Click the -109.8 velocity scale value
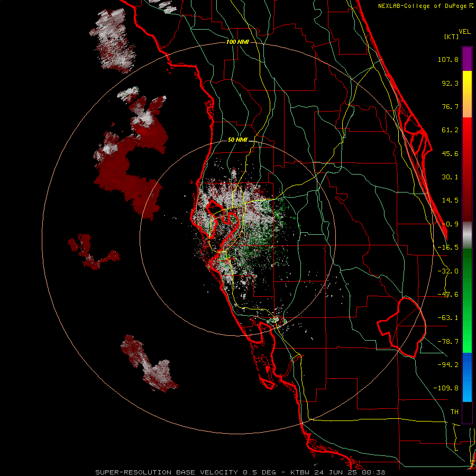476x476 pixels. pos(446,388)
